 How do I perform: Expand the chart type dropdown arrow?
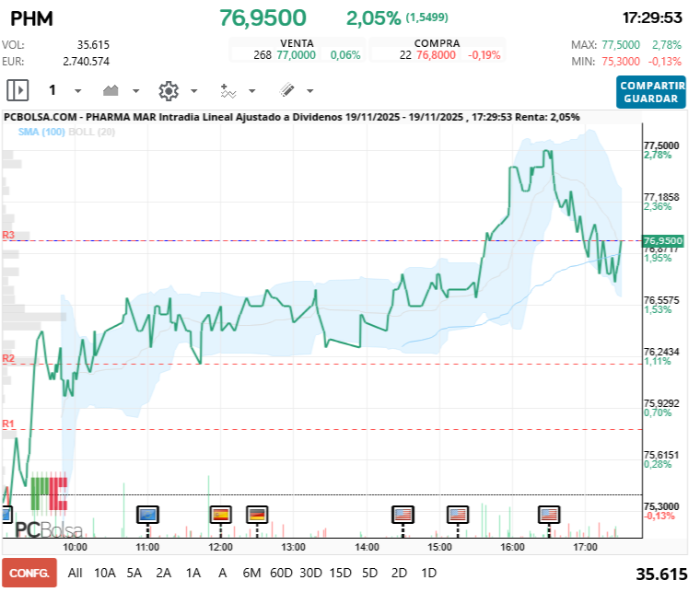click(136, 91)
